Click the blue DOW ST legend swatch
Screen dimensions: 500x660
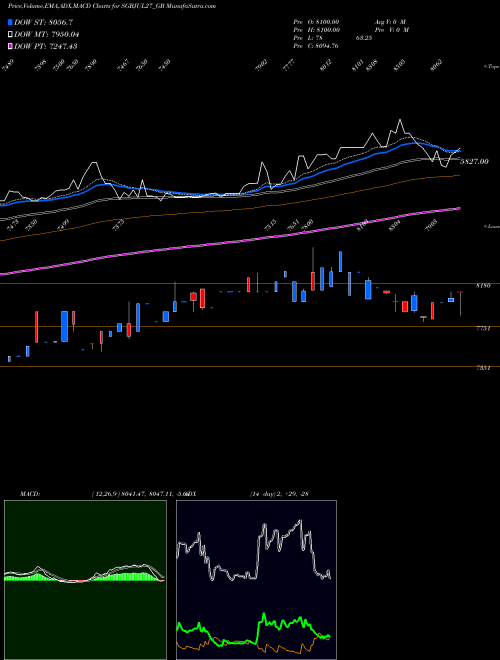(x=10, y=22)
